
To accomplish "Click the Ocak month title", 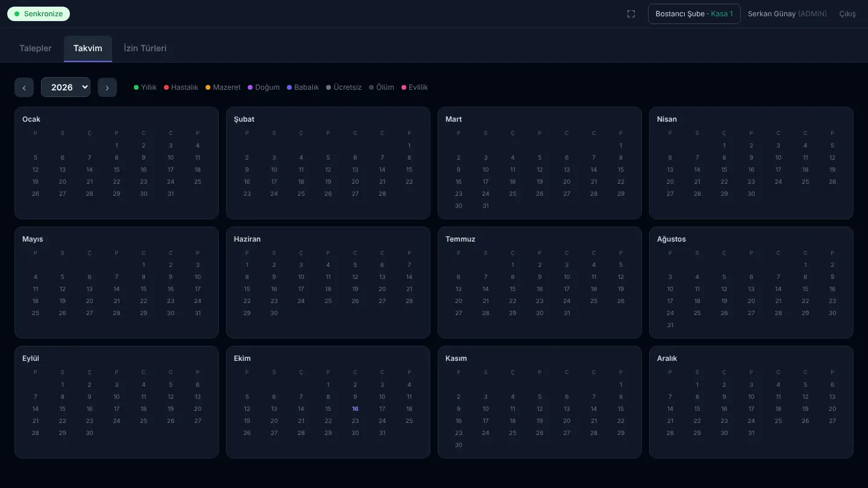I will [31, 119].
